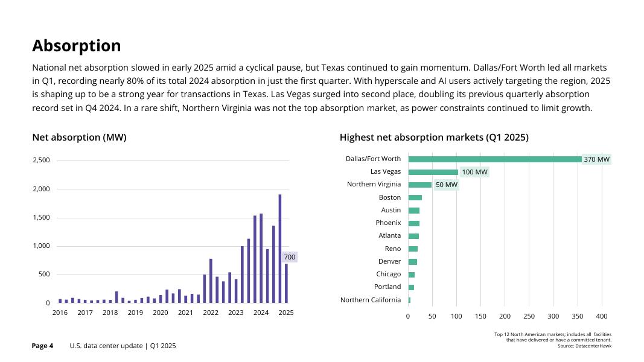Click the "100 MW" data label

click(x=474, y=173)
